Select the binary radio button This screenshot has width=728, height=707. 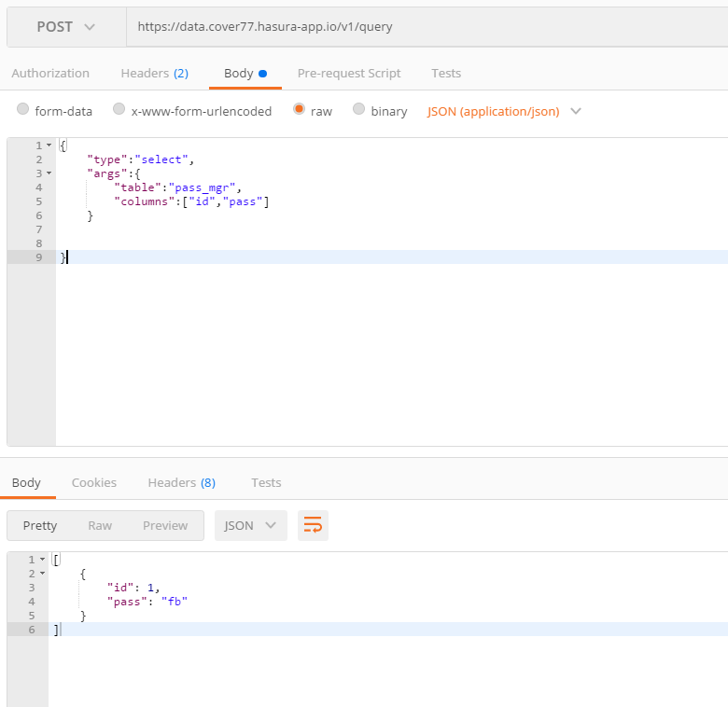(359, 110)
